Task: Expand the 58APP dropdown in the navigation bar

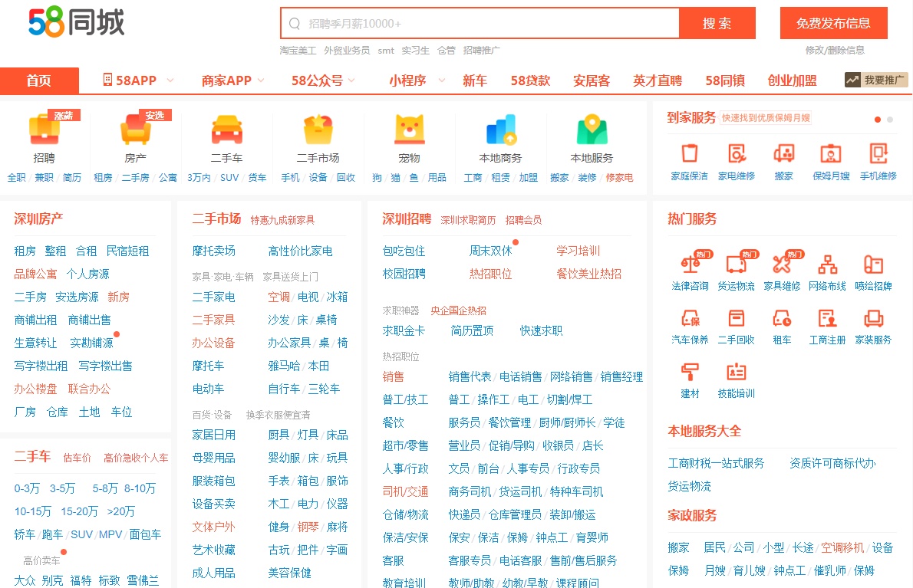Action: point(170,80)
